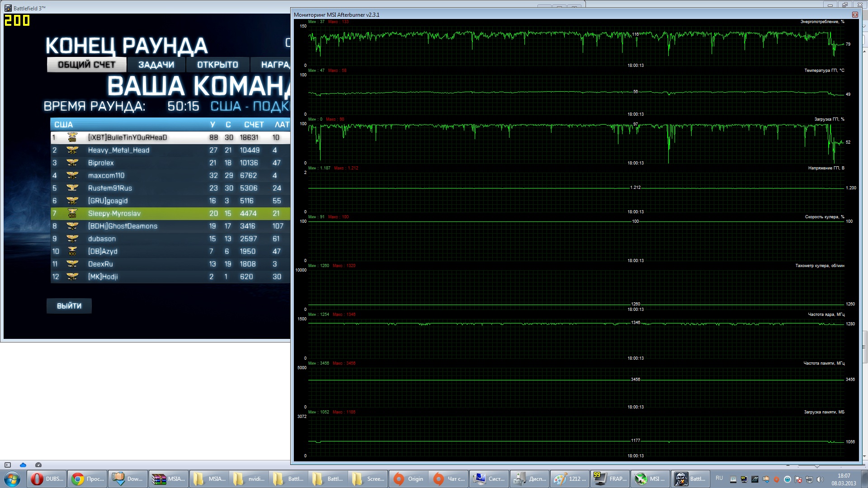The height and width of the screenshot is (488, 868).
Task: Click the Температура ГП, °C graph label
Action: click(x=824, y=70)
